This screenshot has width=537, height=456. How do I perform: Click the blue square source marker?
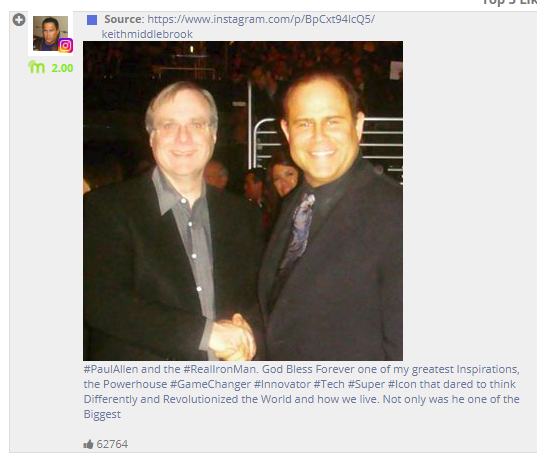92,20
